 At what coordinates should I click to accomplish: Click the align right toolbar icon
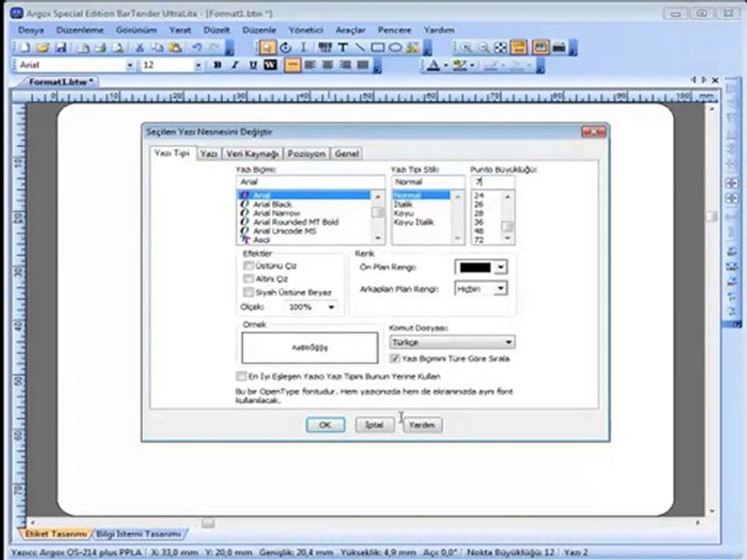pyautogui.click(x=345, y=65)
